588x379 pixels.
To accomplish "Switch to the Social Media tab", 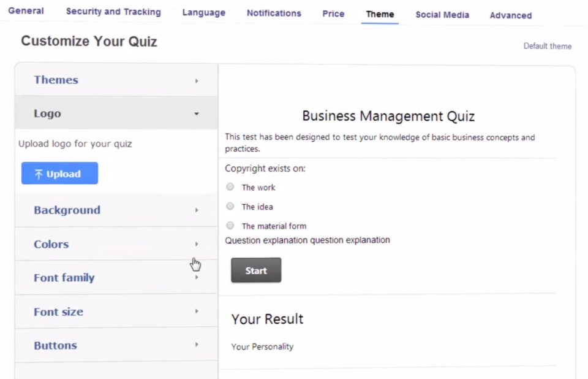I will (442, 15).
